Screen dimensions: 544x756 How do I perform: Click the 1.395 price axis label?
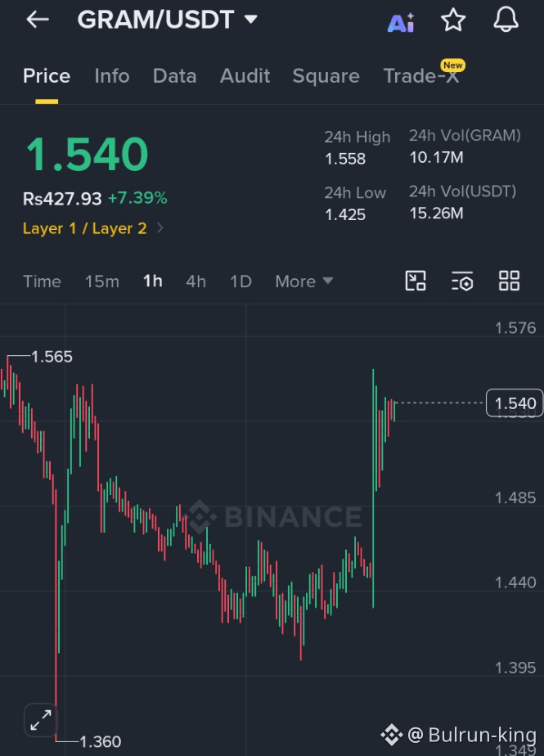[x=515, y=668]
